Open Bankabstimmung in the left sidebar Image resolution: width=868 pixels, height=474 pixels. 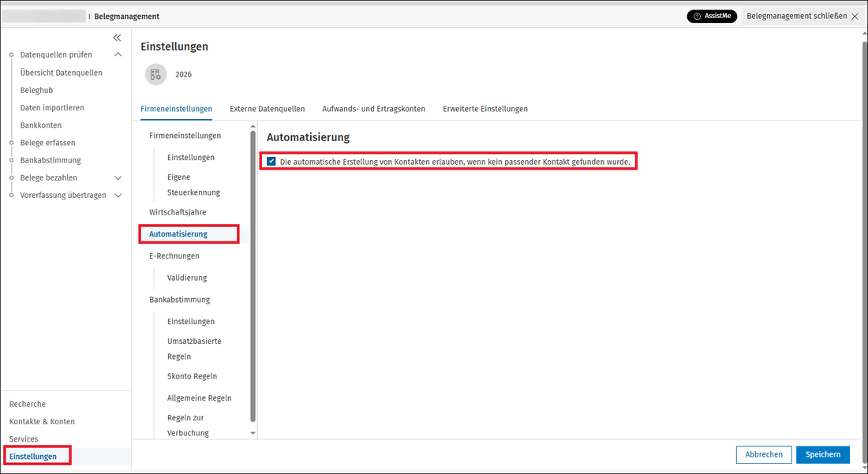51,160
